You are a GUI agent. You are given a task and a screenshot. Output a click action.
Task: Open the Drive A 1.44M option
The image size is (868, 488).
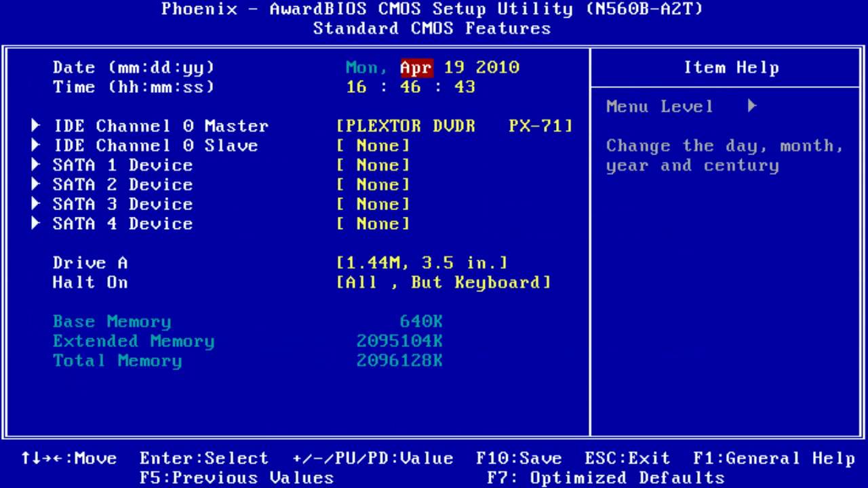(x=422, y=263)
